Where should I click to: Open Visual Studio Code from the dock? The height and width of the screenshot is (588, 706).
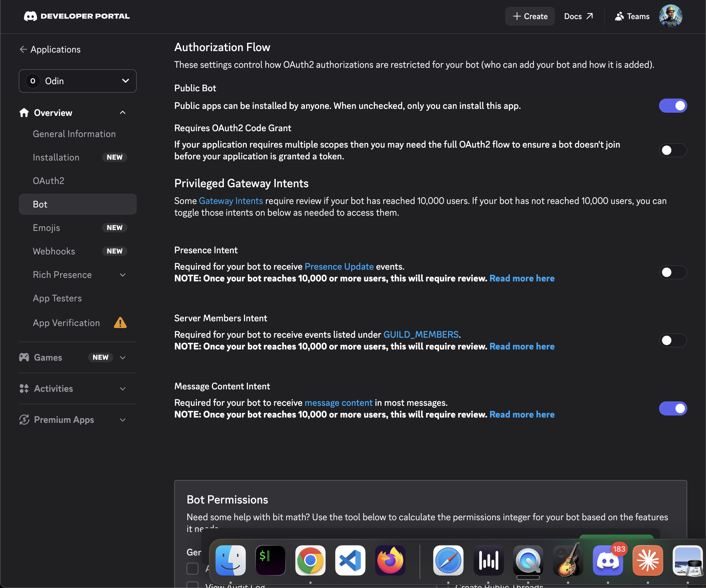pos(350,560)
